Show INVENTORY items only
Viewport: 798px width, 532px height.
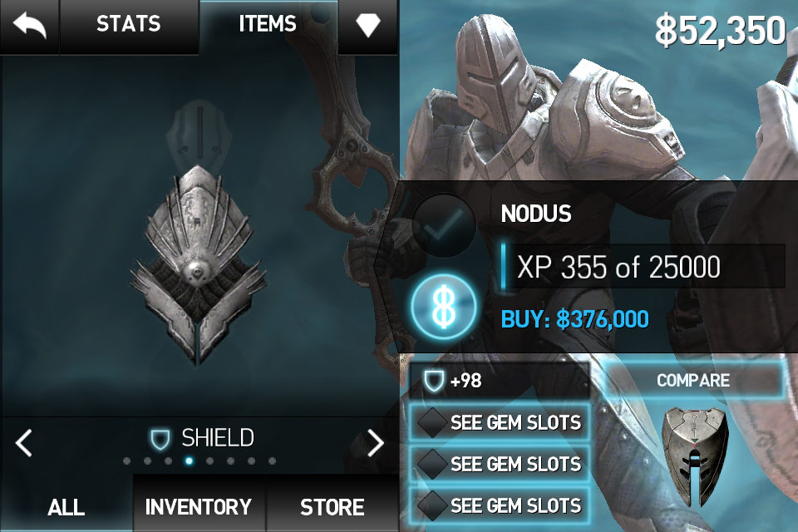point(199,507)
